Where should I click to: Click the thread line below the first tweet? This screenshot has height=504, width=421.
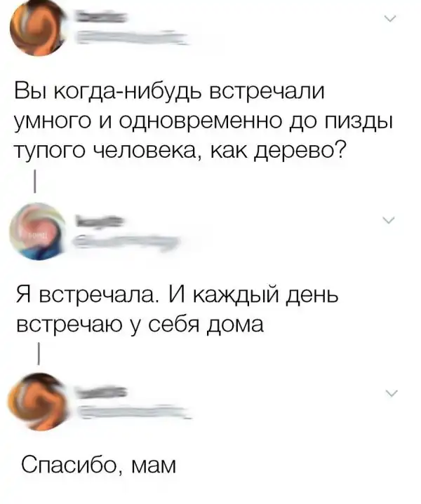[x=34, y=182]
